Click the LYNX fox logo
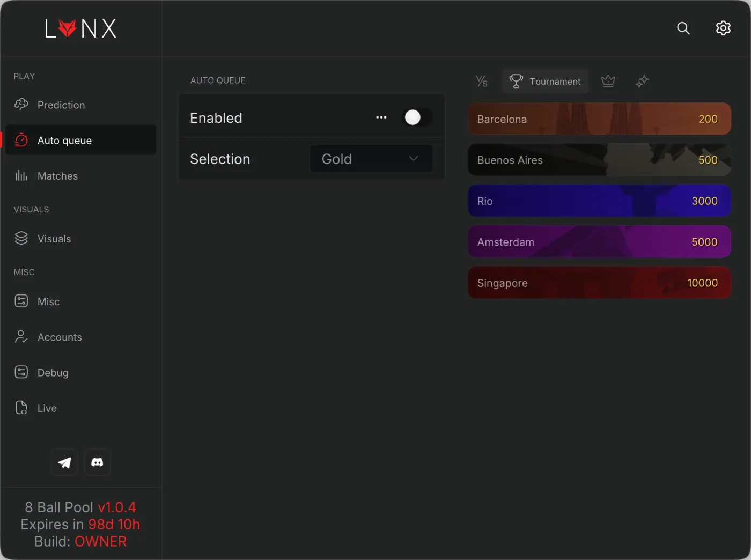 click(80, 28)
